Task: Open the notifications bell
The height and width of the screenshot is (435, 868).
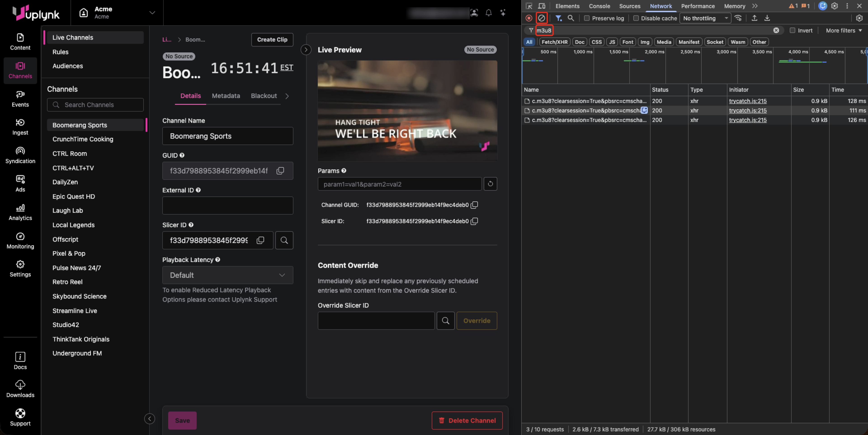Action: [x=488, y=13]
